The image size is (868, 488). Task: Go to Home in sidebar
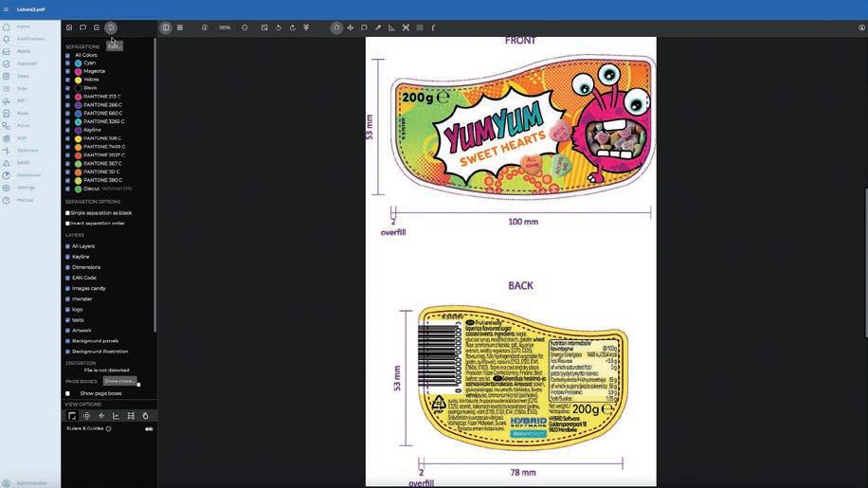[x=23, y=27]
